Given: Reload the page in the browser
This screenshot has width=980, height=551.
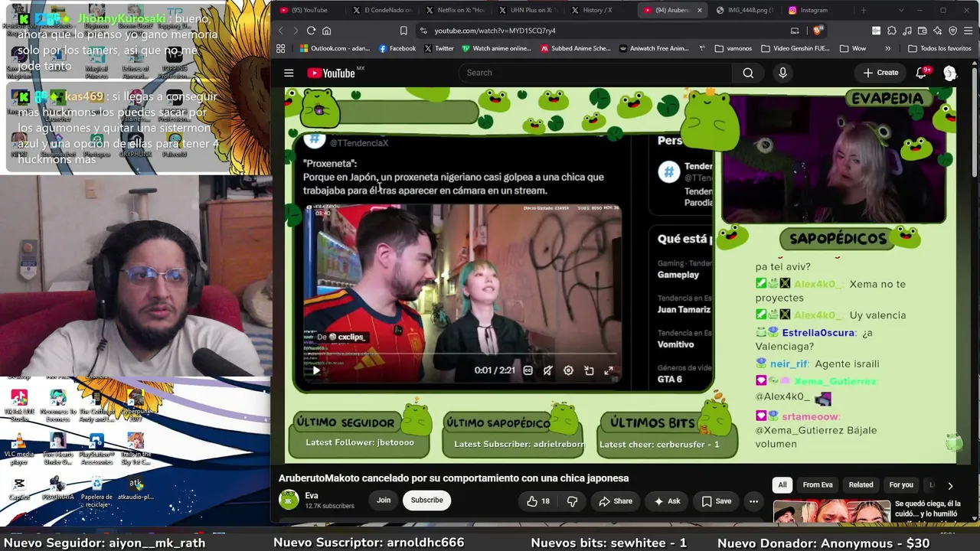Looking at the screenshot, I should [x=311, y=31].
